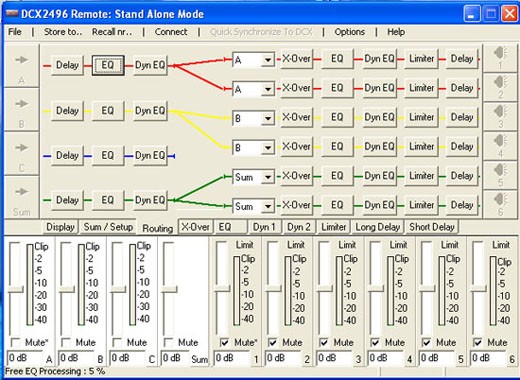Click Free EQ Processing status text
The width and height of the screenshot is (520, 380).
click(55, 371)
